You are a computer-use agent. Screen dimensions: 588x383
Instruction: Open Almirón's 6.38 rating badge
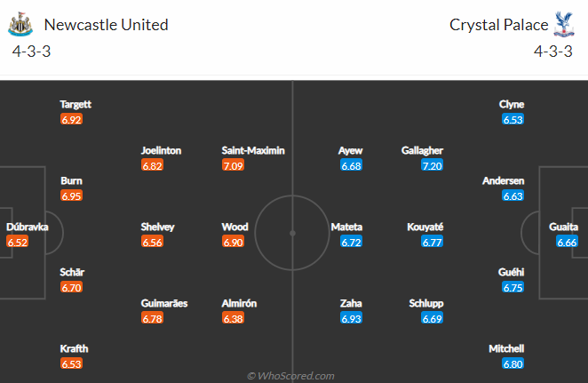pos(233,318)
